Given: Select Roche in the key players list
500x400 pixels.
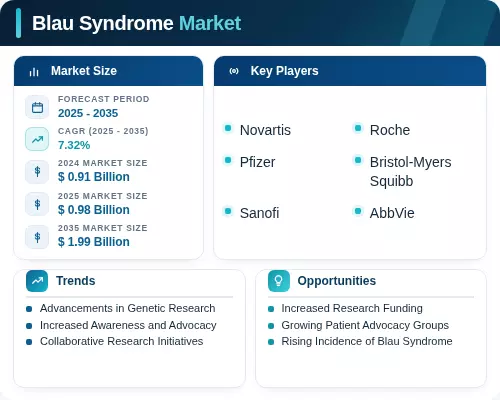Looking at the screenshot, I should 390,130.
